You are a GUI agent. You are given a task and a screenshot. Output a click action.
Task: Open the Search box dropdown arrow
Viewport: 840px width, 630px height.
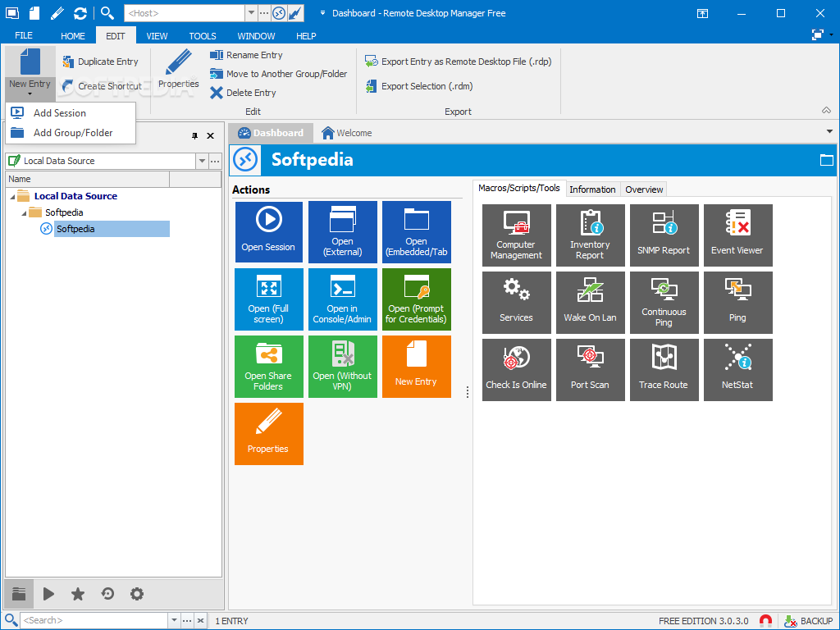click(174, 620)
